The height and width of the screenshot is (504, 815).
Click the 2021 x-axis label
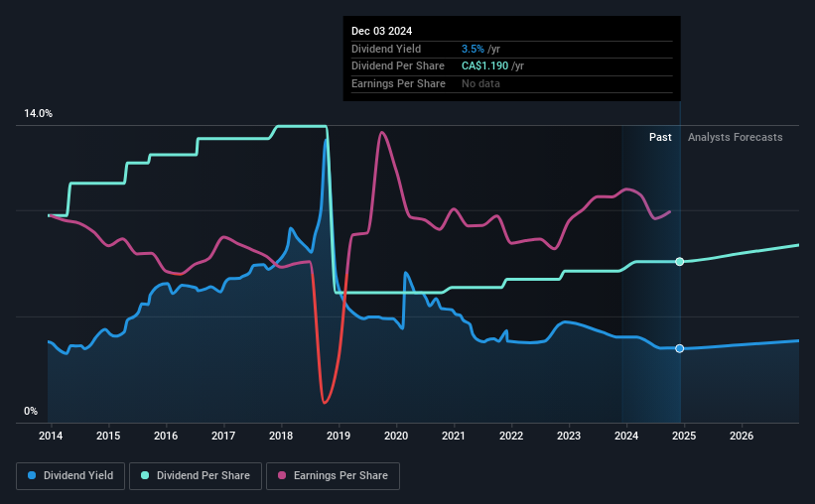(x=454, y=436)
